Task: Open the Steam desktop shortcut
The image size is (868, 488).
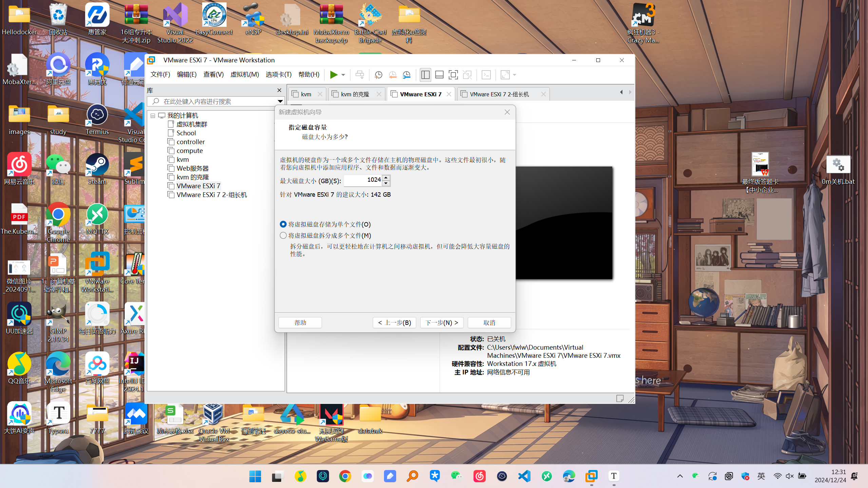Action: click(97, 170)
